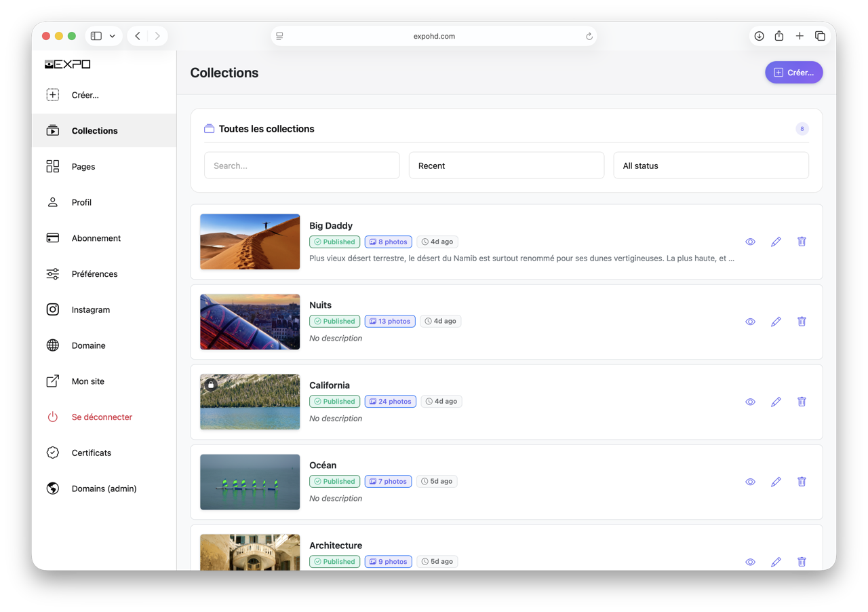Open the Recent sort dropdown

click(x=506, y=166)
